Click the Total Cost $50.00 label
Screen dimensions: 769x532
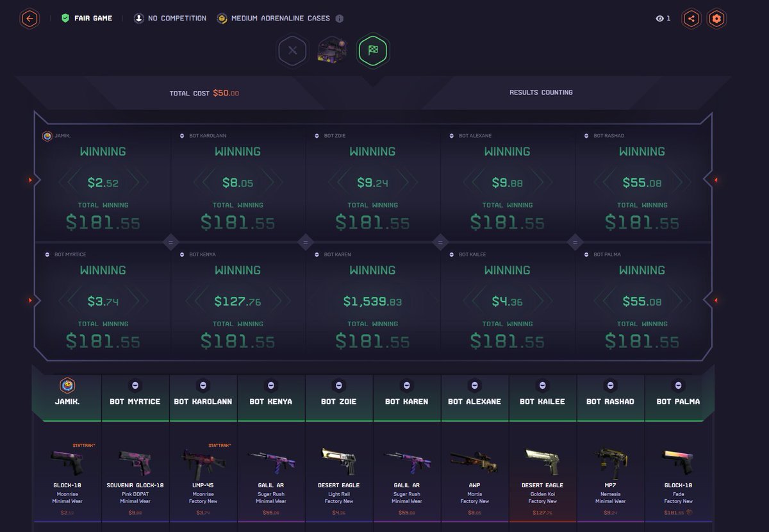(205, 92)
